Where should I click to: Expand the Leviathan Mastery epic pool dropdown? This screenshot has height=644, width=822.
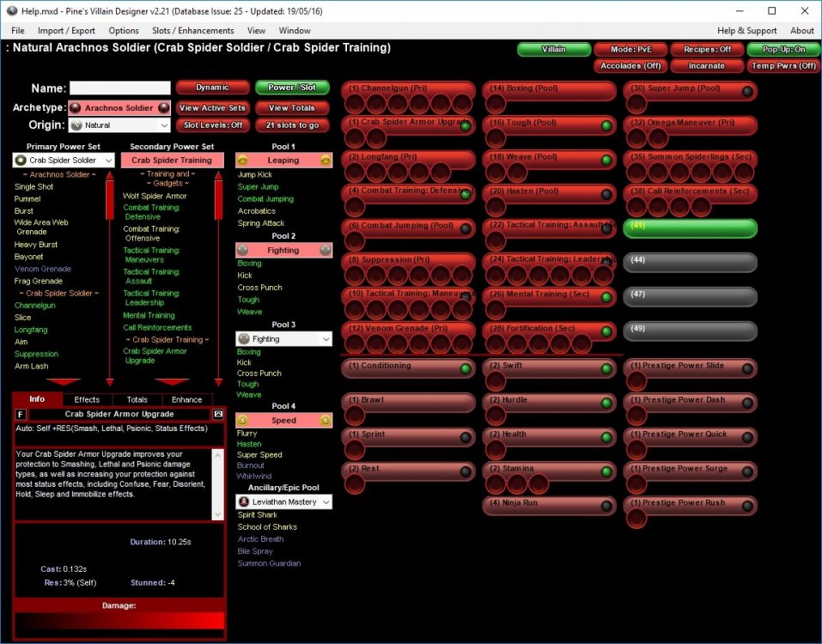[x=284, y=501]
